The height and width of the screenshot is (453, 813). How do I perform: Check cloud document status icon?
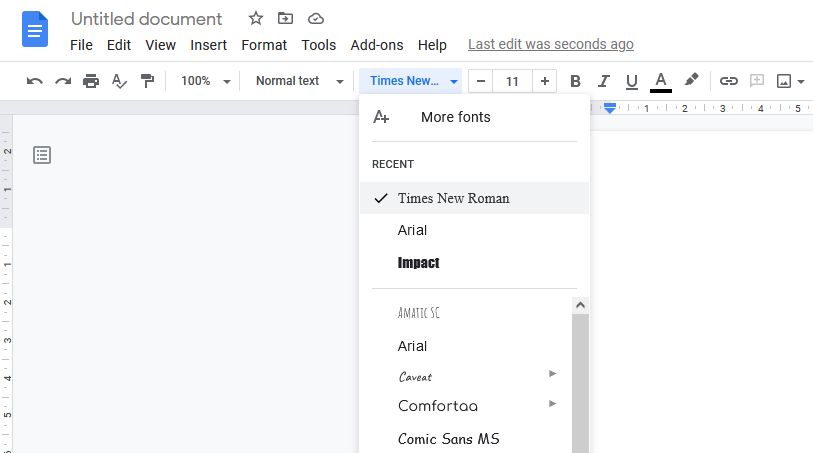coord(316,19)
